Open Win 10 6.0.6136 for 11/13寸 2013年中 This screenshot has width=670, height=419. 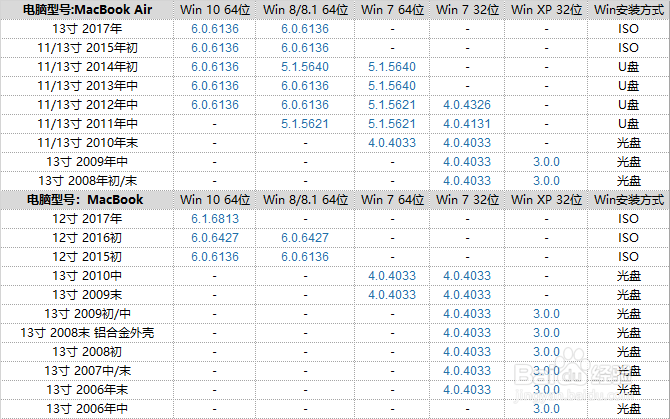pos(215,86)
